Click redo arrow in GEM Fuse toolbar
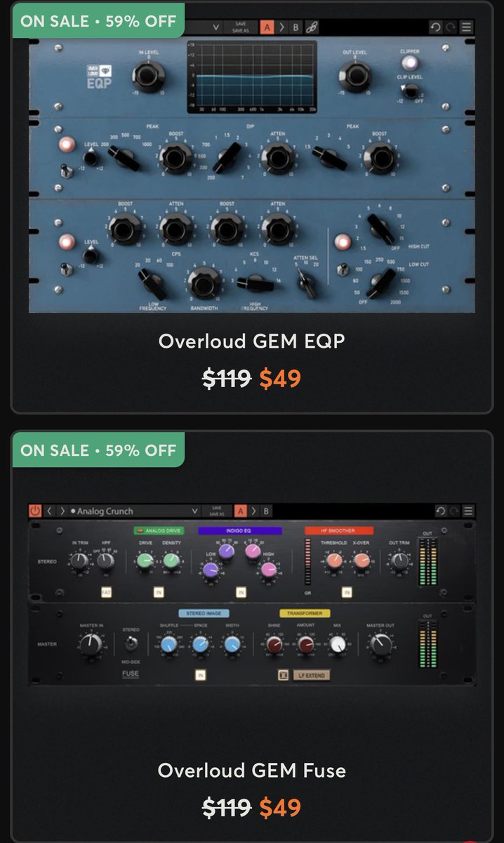Viewport: 504px width, 843px height. pyautogui.click(x=454, y=511)
